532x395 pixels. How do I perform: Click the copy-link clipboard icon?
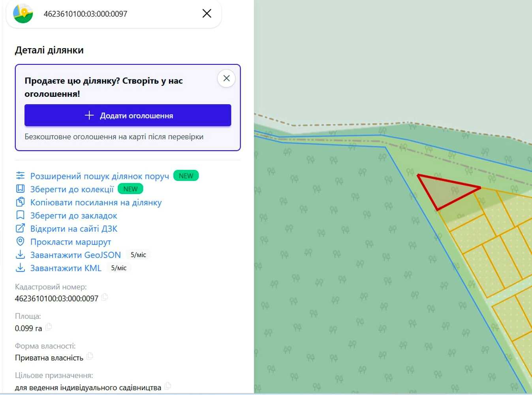pyautogui.click(x=20, y=202)
